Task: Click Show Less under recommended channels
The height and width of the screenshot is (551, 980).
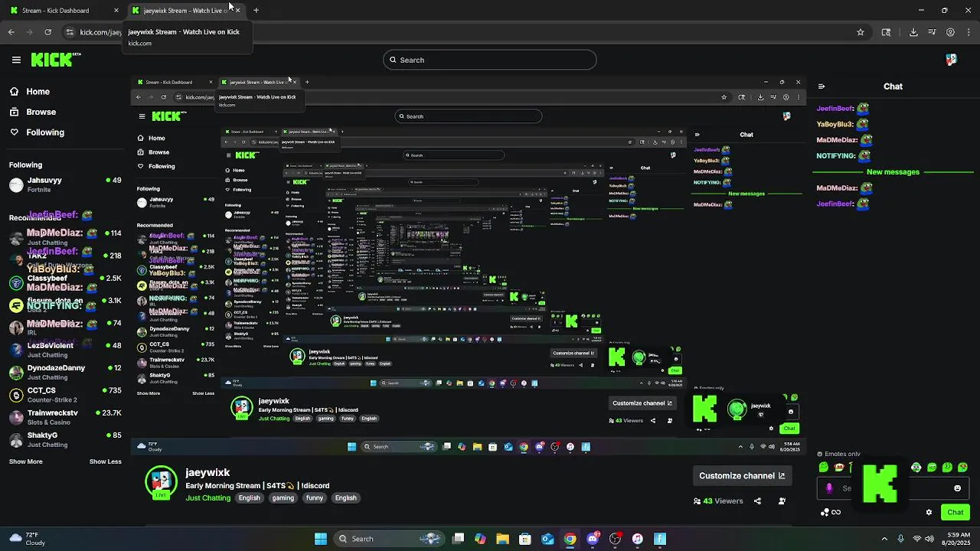Action: pyautogui.click(x=106, y=461)
